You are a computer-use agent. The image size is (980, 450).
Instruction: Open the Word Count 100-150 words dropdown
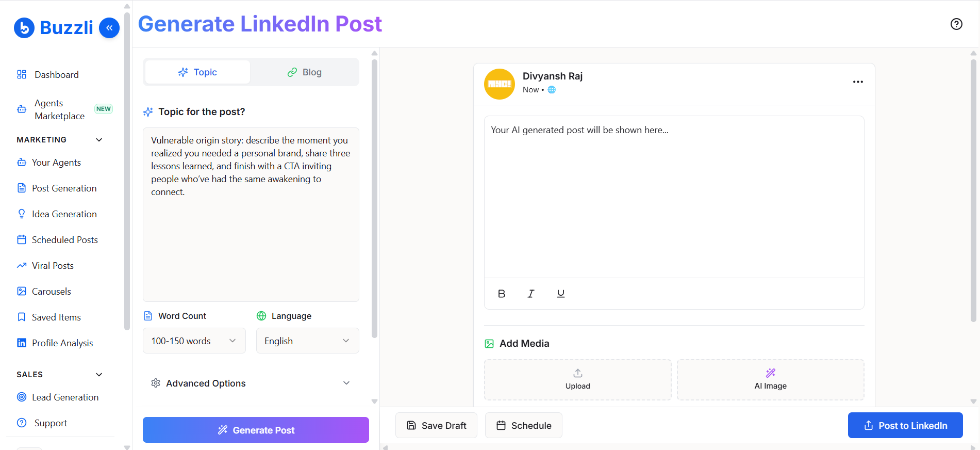coord(194,341)
